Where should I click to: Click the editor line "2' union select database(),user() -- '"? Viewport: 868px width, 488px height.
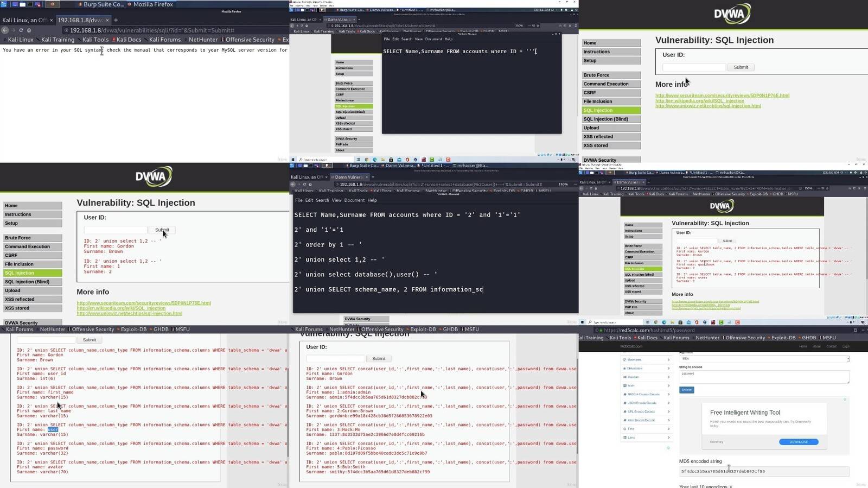point(366,275)
